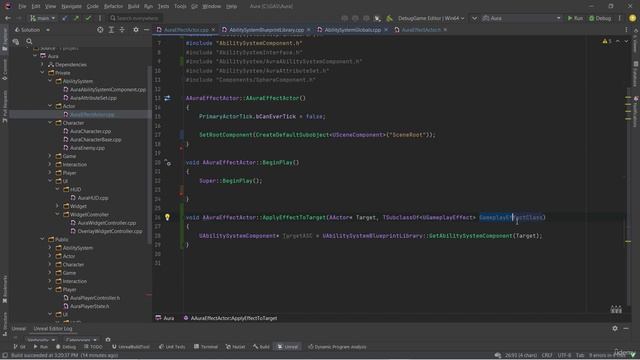The width and height of the screenshot is (640, 360).
Task: Open Solution panel gear settings
Action: (x=136, y=30)
